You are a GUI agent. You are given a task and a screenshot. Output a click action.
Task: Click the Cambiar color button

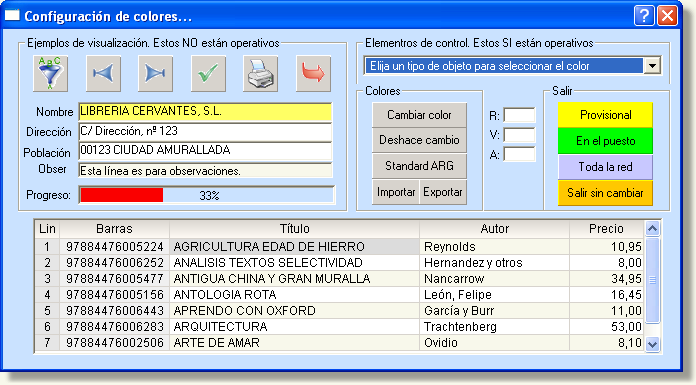click(x=419, y=115)
